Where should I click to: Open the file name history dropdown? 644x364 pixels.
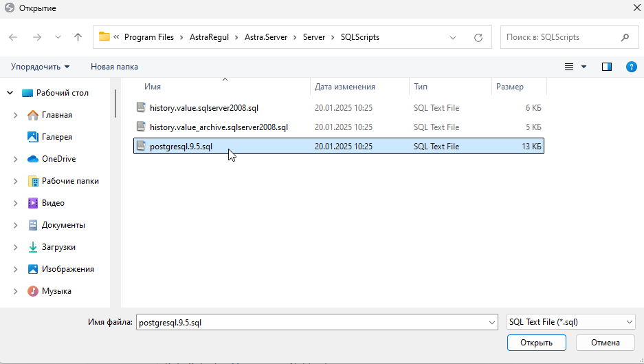[x=491, y=322]
